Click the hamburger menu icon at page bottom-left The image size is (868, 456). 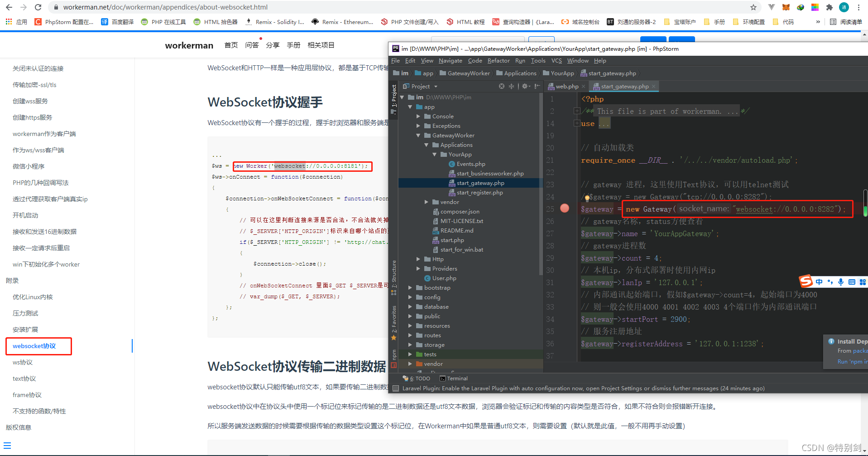click(7, 446)
